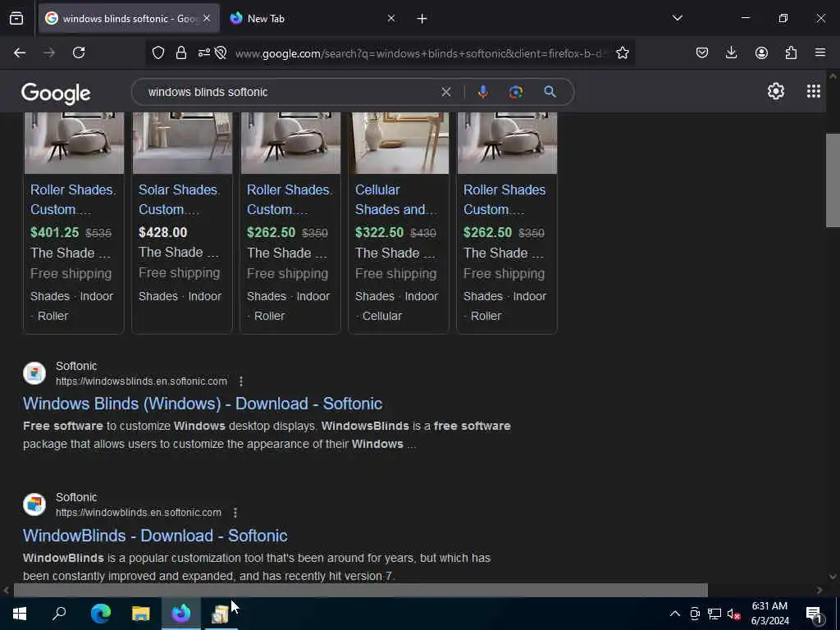Go to Google homepage via logo
The image size is (840, 630).
[56, 94]
